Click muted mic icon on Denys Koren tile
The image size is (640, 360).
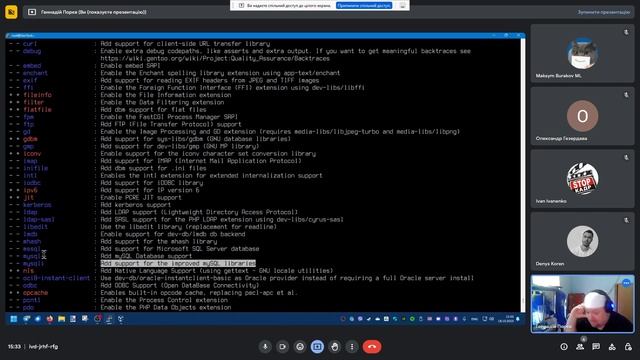626,220
